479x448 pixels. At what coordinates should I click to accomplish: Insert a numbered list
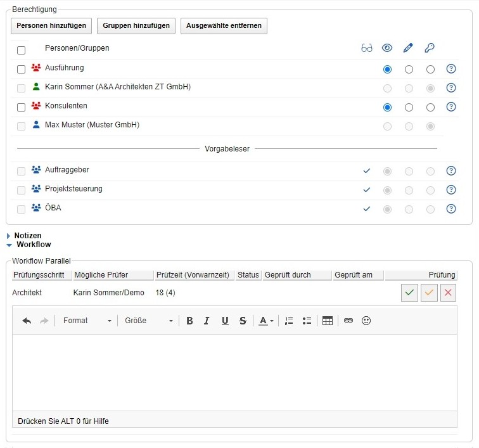pos(289,321)
